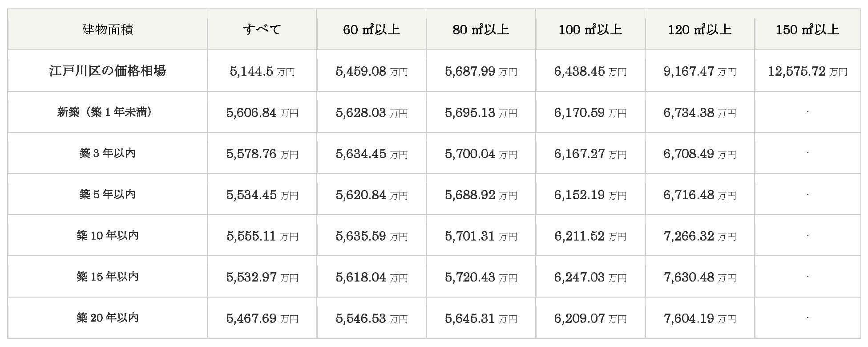Click the 100㎡以上 column header
Viewport: 868px width, 347px height.
(x=590, y=30)
